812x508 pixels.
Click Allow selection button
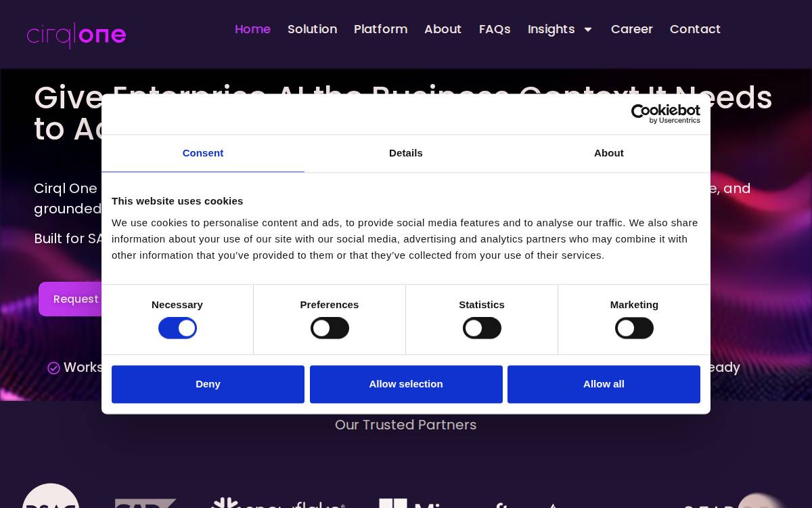[x=406, y=384]
